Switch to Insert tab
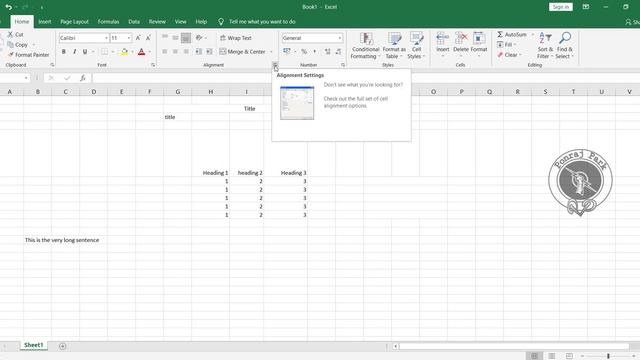 coord(45,22)
